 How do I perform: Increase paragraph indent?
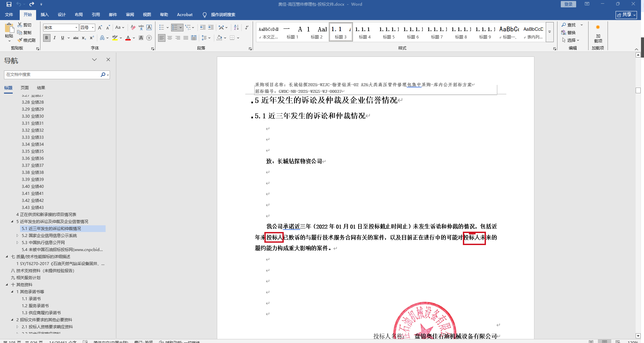[211, 27]
